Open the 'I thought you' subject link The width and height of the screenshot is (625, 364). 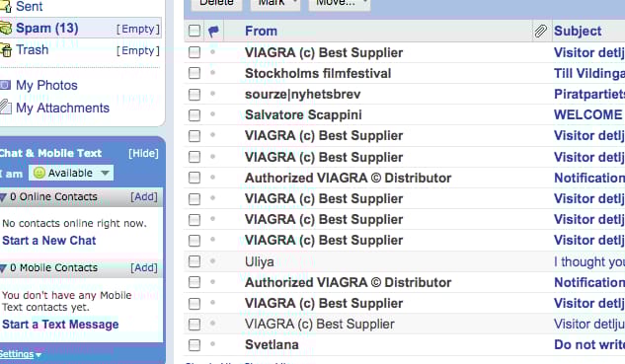click(x=589, y=261)
